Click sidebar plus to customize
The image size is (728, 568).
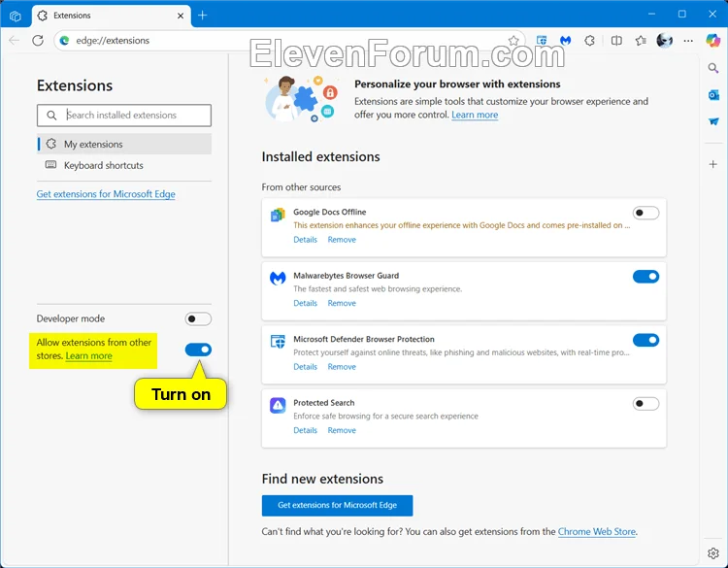click(x=713, y=164)
